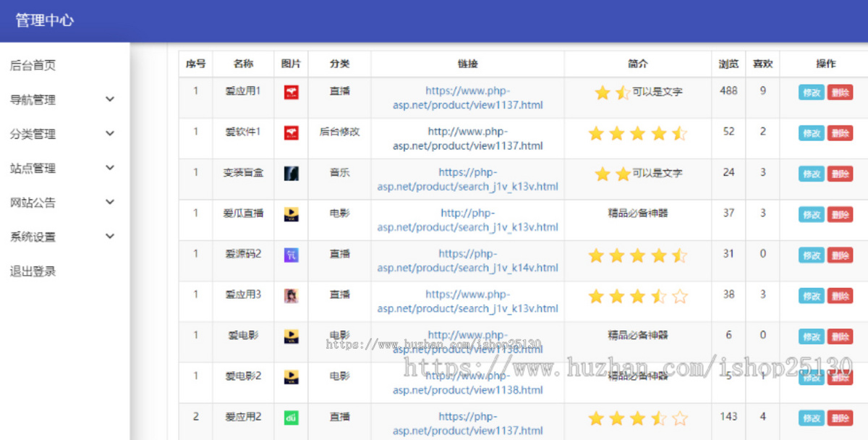Screen dimensions: 868x440
Task: Click the 名称 column header
Action: pos(244,64)
